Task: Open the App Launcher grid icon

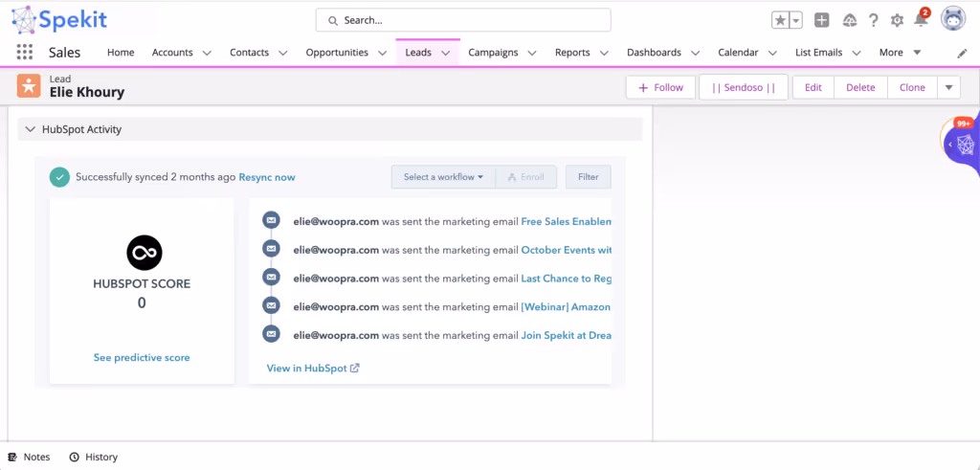Action: click(x=24, y=52)
